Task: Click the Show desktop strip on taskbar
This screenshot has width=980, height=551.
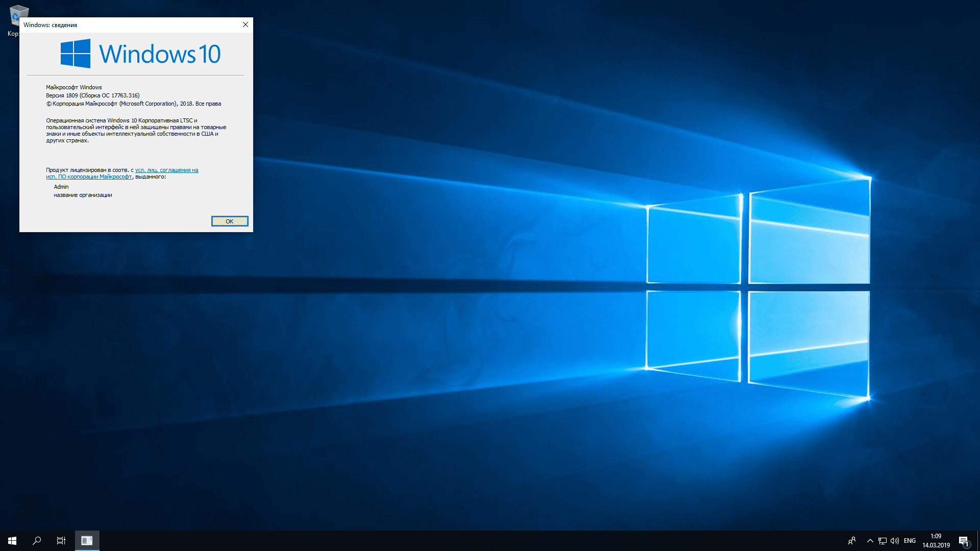Action: pos(978,541)
